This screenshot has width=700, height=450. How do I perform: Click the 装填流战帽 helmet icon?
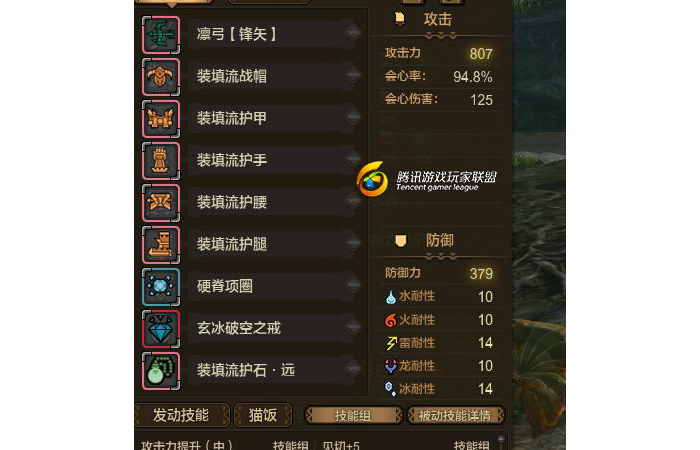click(x=161, y=77)
